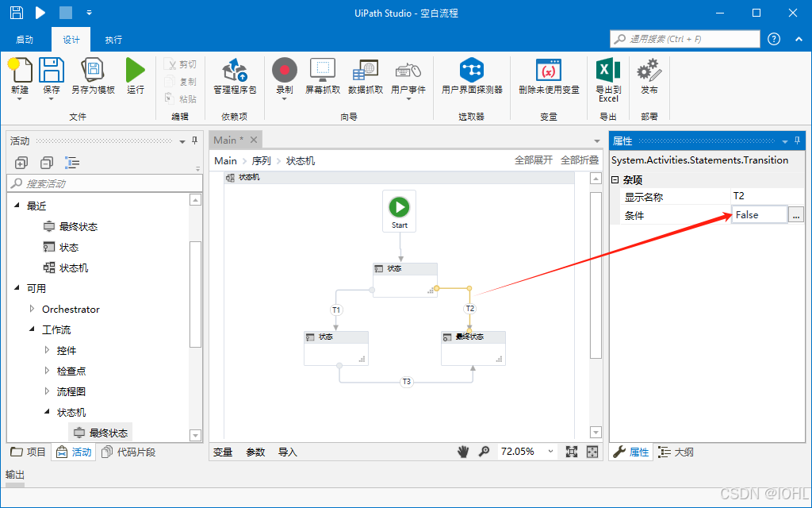The width and height of the screenshot is (812, 508).
Task: Expand the 控件 tree node
Action: pyautogui.click(x=47, y=350)
